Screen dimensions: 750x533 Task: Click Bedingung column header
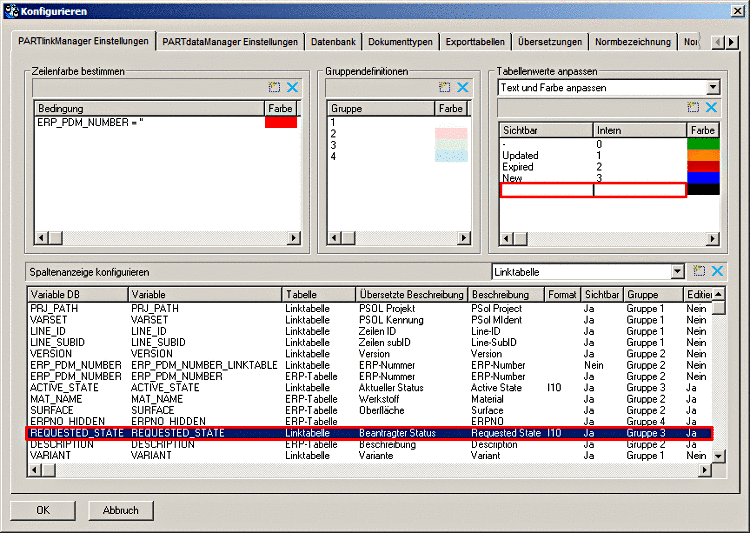point(149,109)
